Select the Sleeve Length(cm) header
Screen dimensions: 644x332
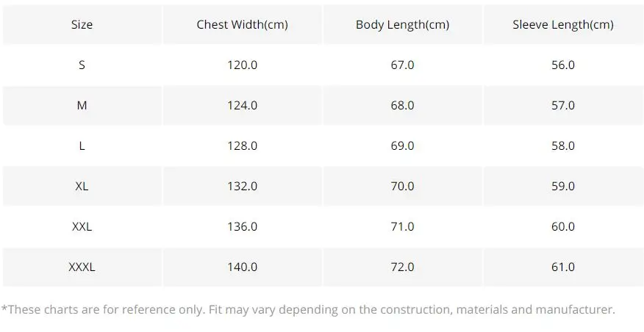tap(563, 25)
